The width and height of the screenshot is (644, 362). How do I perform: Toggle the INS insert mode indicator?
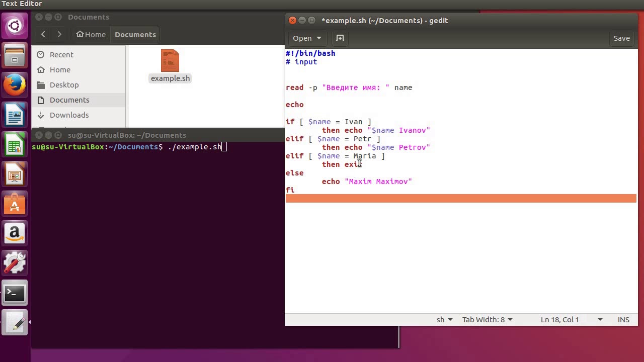(623, 320)
